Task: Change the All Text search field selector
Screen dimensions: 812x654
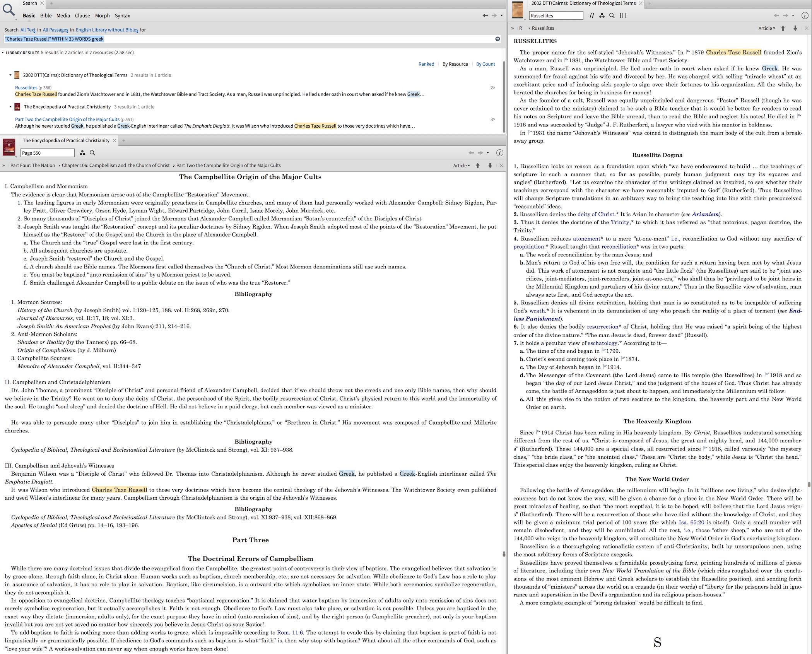Action: [28, 30]
